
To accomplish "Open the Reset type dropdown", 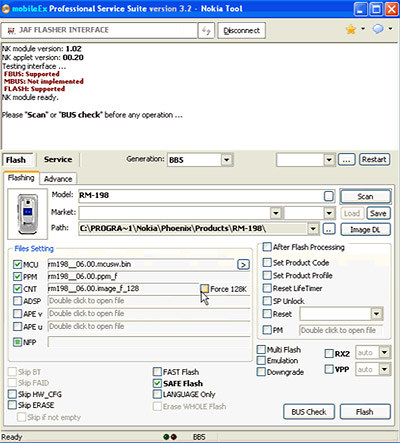I will pyautogui.click(x=376, y=314).
